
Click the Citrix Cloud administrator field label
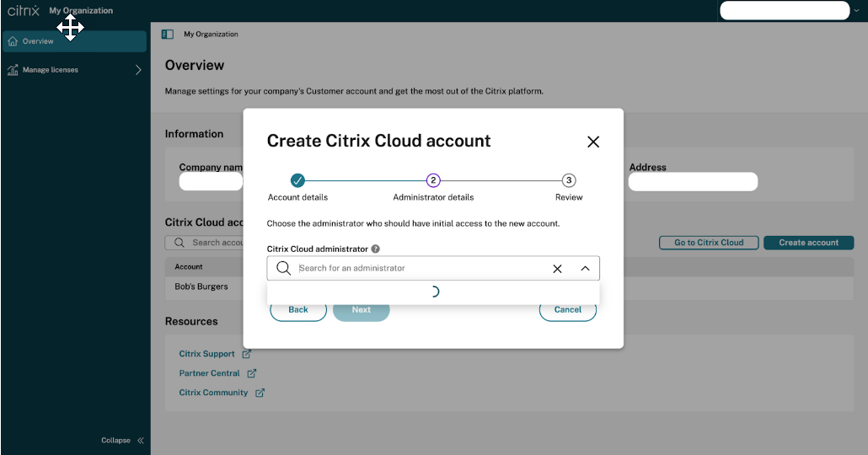317,249
